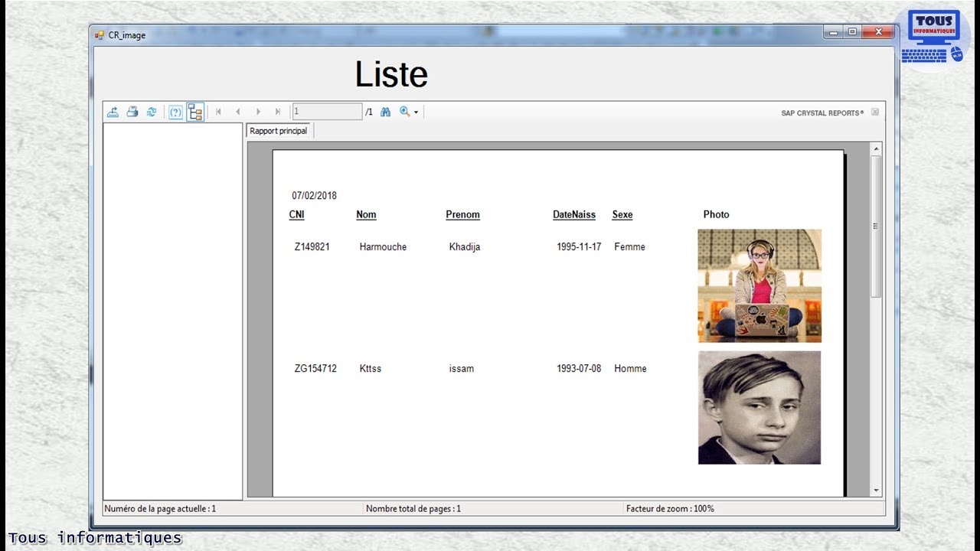Click the Homme value
This screenshot has width=980, height=551.
pos(630,368)
